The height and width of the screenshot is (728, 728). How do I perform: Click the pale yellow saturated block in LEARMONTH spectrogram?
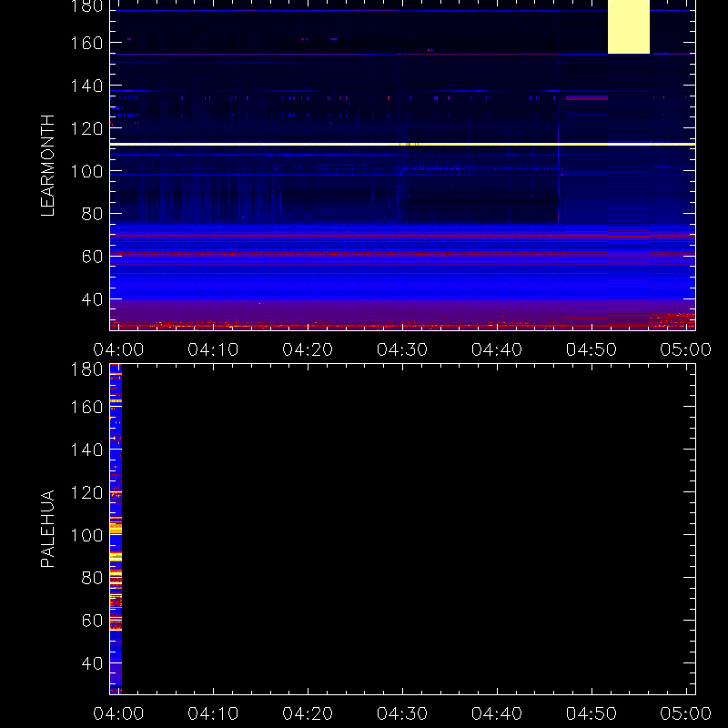[x=629, y=26]
